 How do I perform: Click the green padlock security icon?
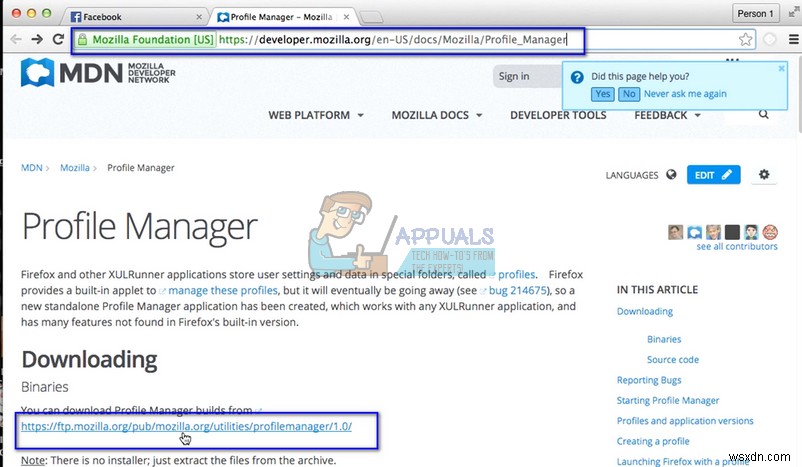(x=82, y=40)
